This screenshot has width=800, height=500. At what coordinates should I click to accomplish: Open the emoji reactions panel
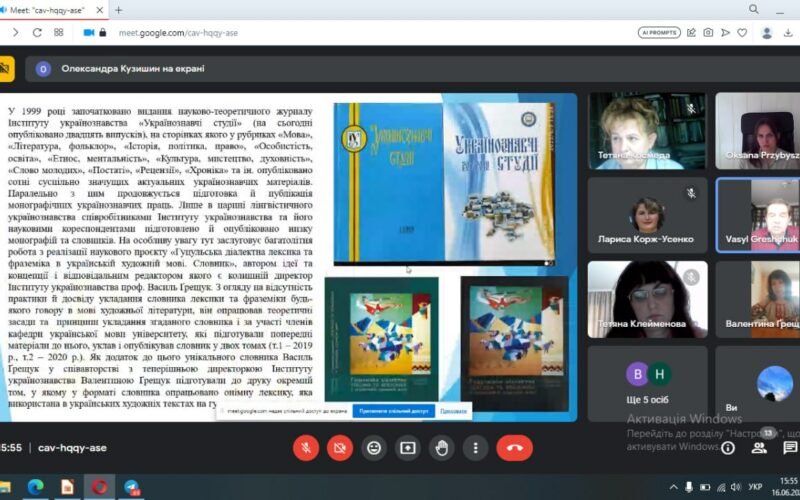373,448
